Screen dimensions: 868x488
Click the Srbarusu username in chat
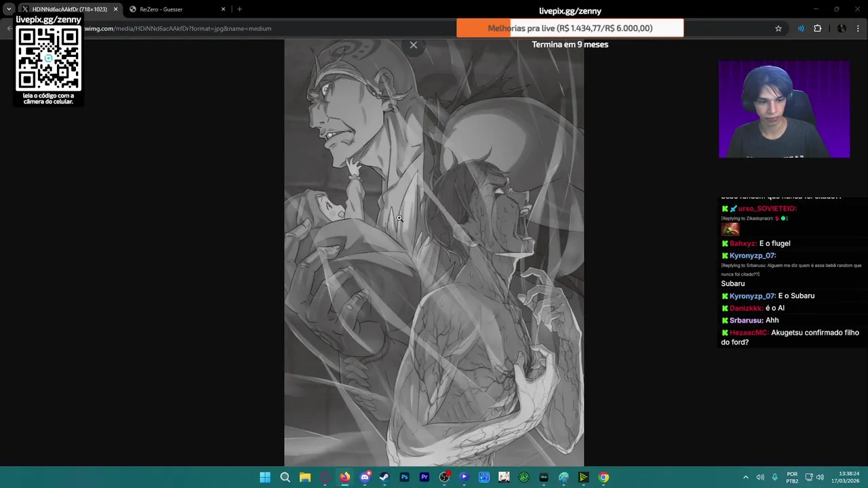pos(745,321)
